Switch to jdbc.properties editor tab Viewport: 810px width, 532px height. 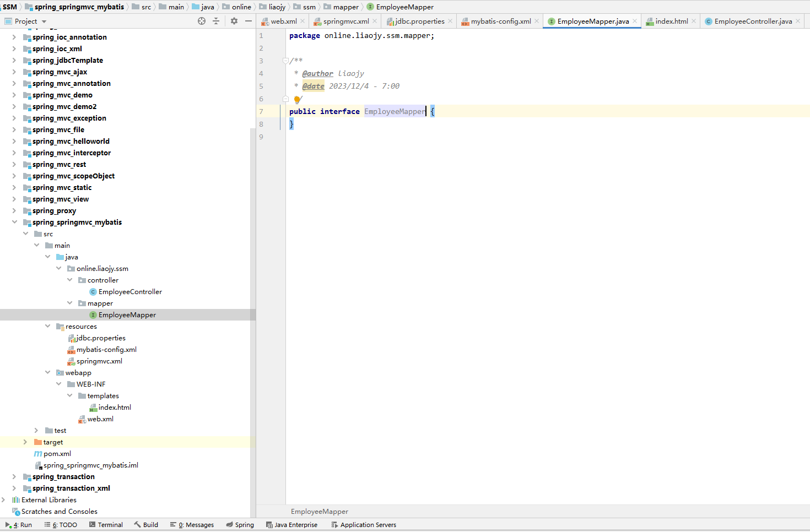tap(419, 21)
